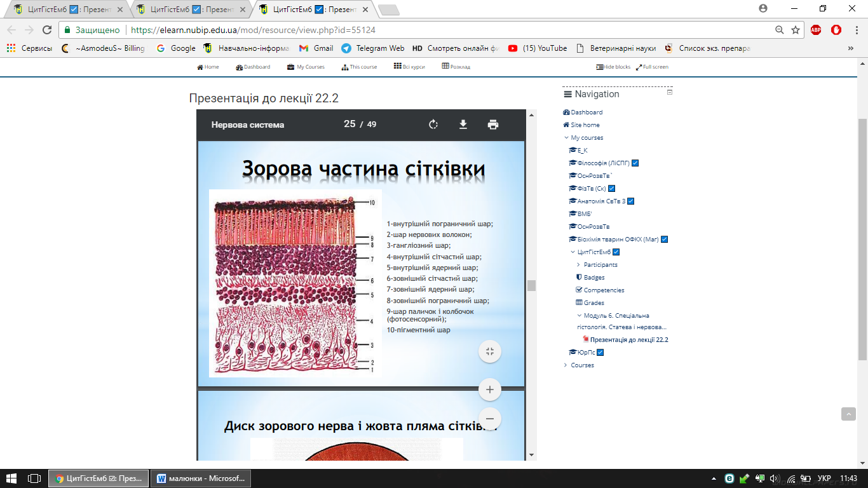Print the PDF presentation

pos(493,125)
